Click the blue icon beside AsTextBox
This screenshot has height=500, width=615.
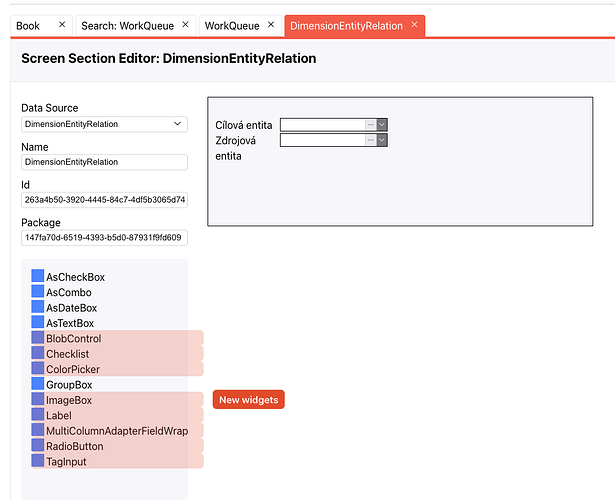click(38, 322)
